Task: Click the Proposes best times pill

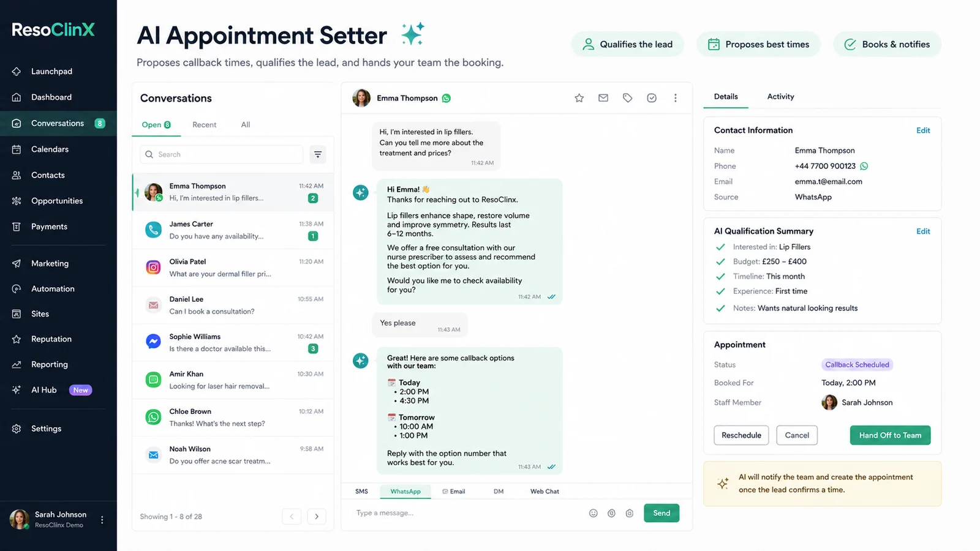Action: click(758, 44)
